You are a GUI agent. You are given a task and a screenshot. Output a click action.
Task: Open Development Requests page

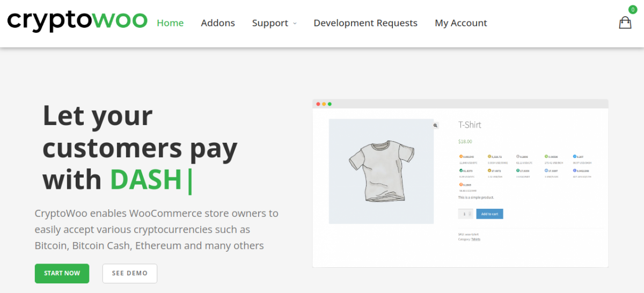[x=365, y=23]
